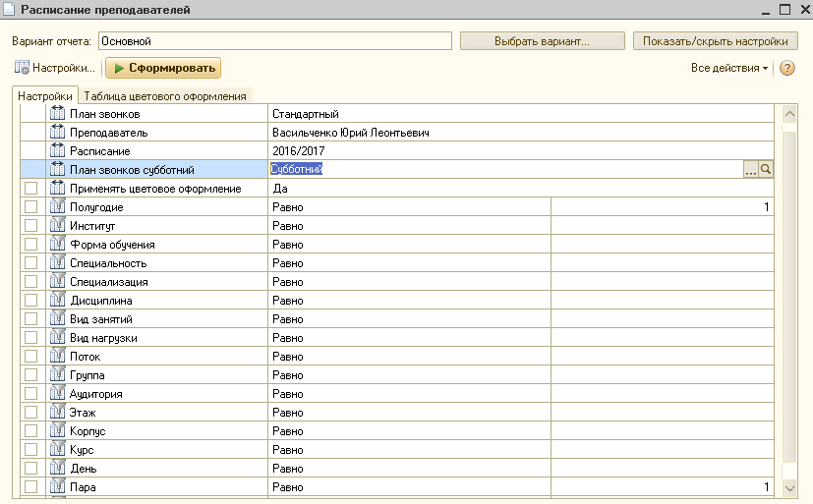Viewport: 813px width, 504px height.
Task: Open the help question mark icon
Action: [787, 68]
